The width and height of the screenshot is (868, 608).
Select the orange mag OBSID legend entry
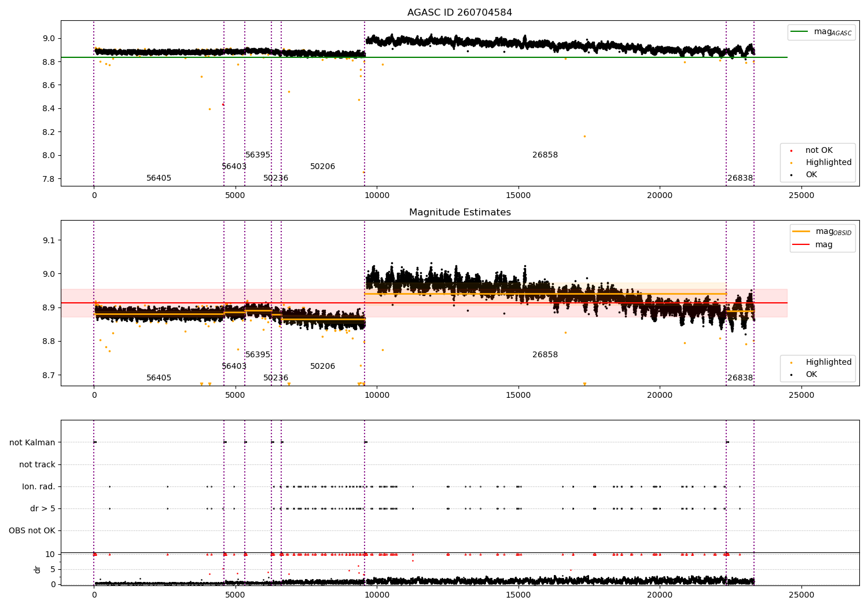click(x=822, y=232)
